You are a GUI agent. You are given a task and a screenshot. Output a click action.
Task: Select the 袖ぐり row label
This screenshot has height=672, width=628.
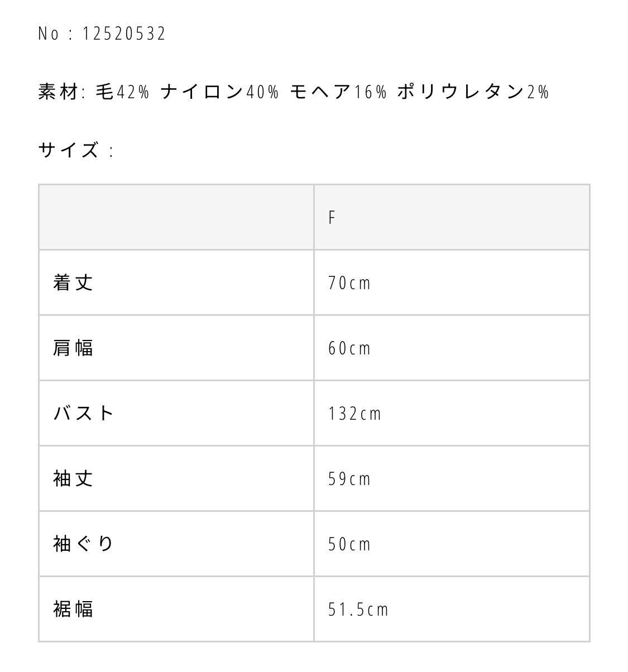84,544
